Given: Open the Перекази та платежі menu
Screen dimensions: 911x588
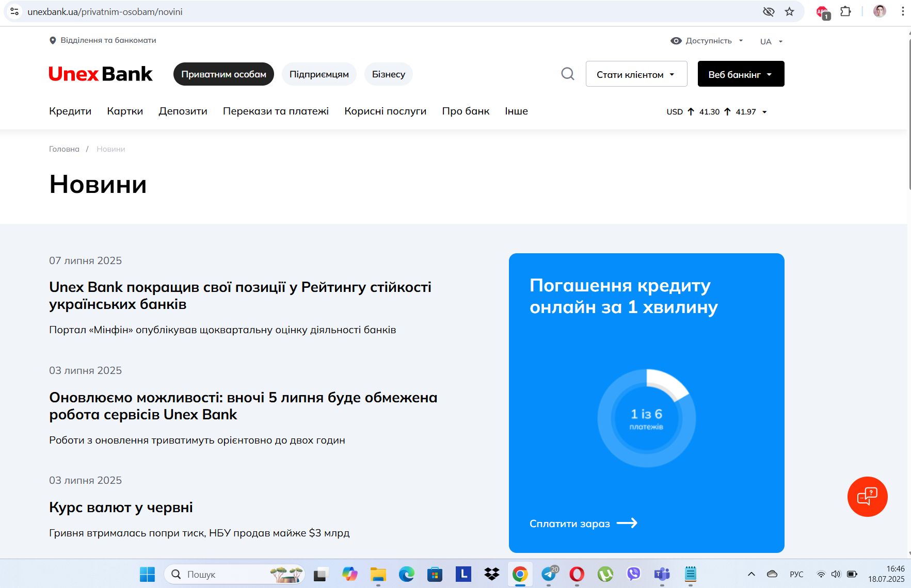Looking at the screenshot, I should 276,111.
